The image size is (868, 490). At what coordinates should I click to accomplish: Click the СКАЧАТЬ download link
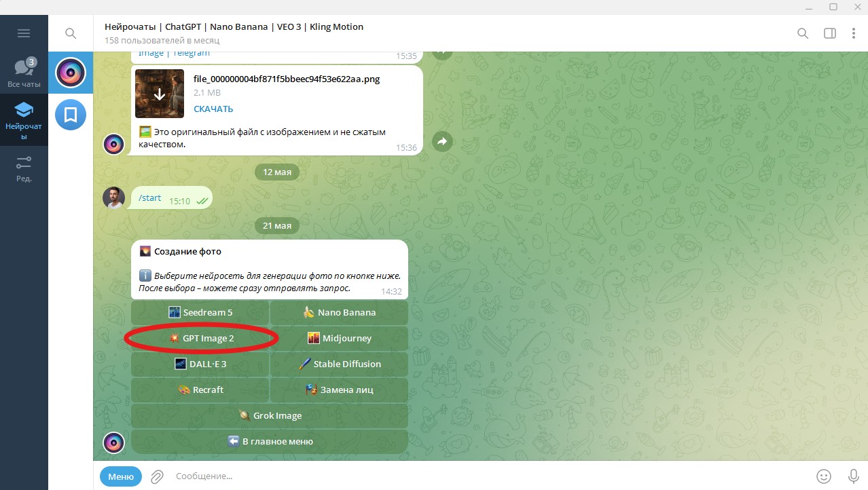pyautogui.click(x=213, y=109)
